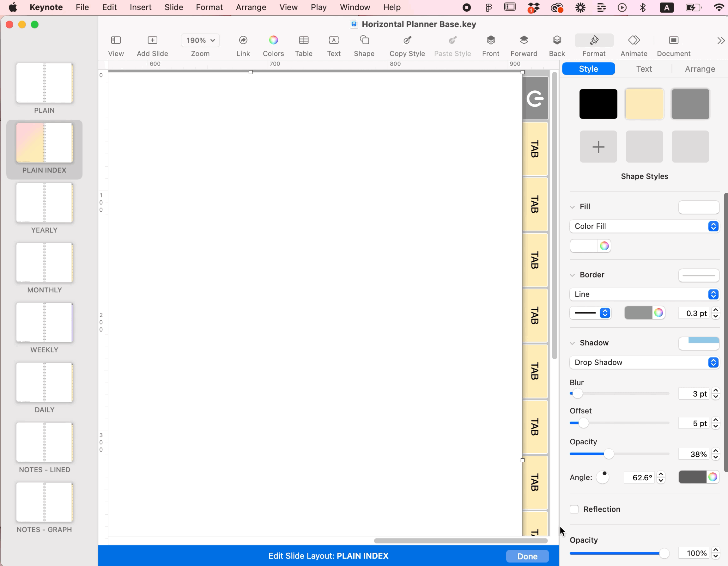
Task: Open the Shape insertion tool
Action: click(x=364, y=40)
